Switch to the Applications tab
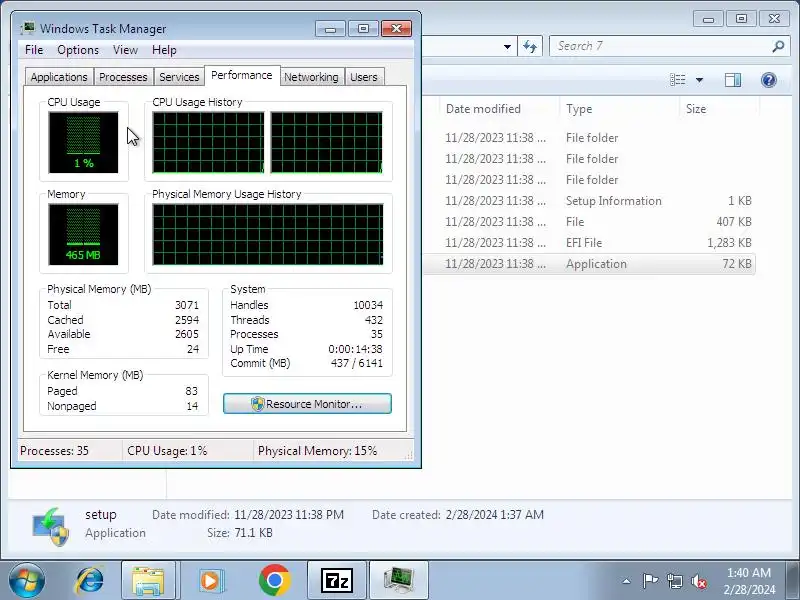 click(x=59, y=77)
